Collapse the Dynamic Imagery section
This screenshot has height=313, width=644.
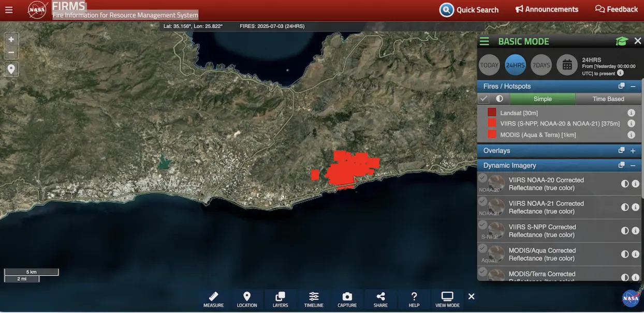pos(633,166)
